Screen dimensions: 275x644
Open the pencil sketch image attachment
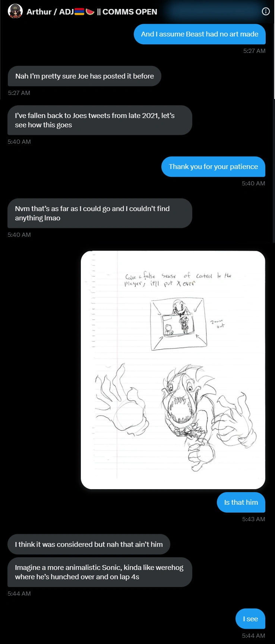click(x=173, y=370)
